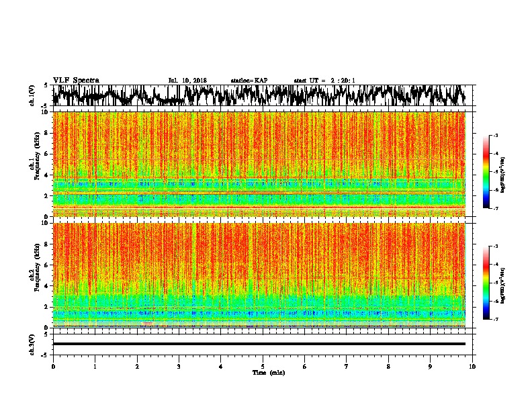Click the "5" tick on the time axis
The width and height of the screenshot is (532, 411).
263,367
